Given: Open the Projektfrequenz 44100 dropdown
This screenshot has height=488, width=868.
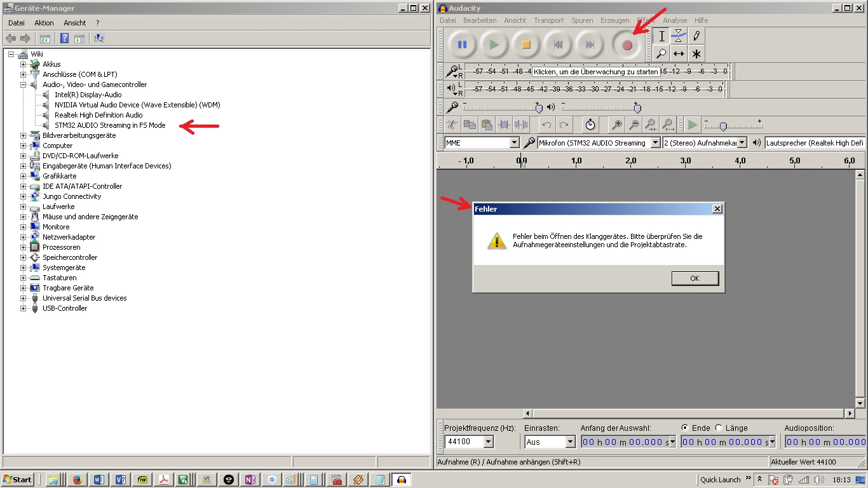Looking at the screenshot, I should tap(488, 442).
